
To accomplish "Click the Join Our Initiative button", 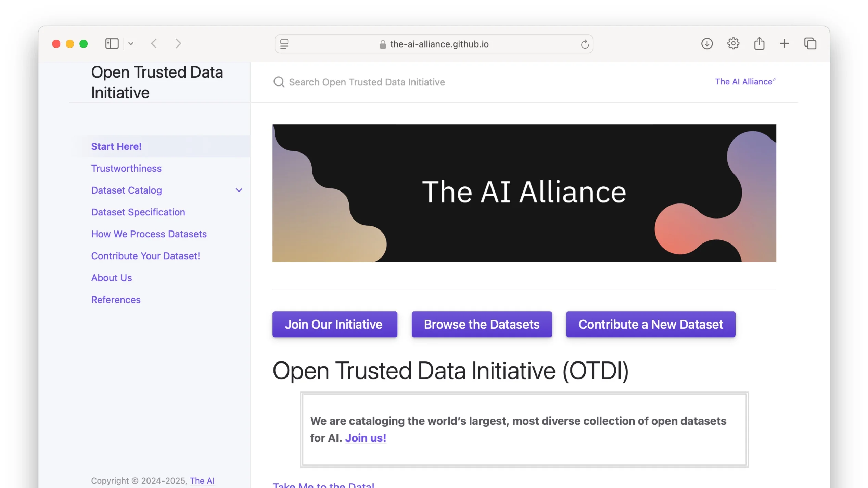I will coord(334,324).
